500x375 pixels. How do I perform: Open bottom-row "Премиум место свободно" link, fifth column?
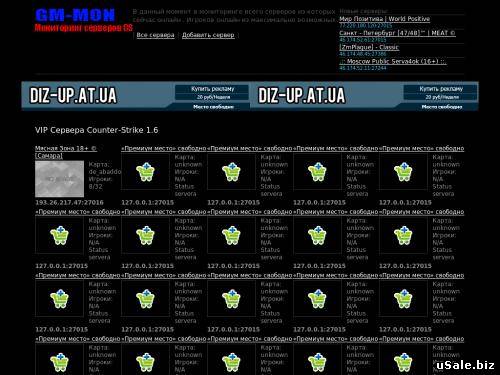click(422, 339)
